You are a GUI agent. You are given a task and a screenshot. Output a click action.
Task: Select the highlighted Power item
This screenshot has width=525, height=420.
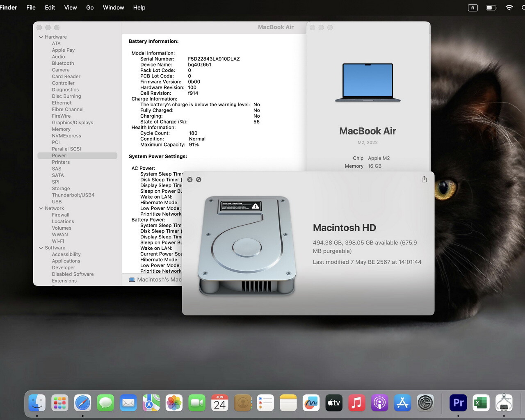[x=77, y=155]
